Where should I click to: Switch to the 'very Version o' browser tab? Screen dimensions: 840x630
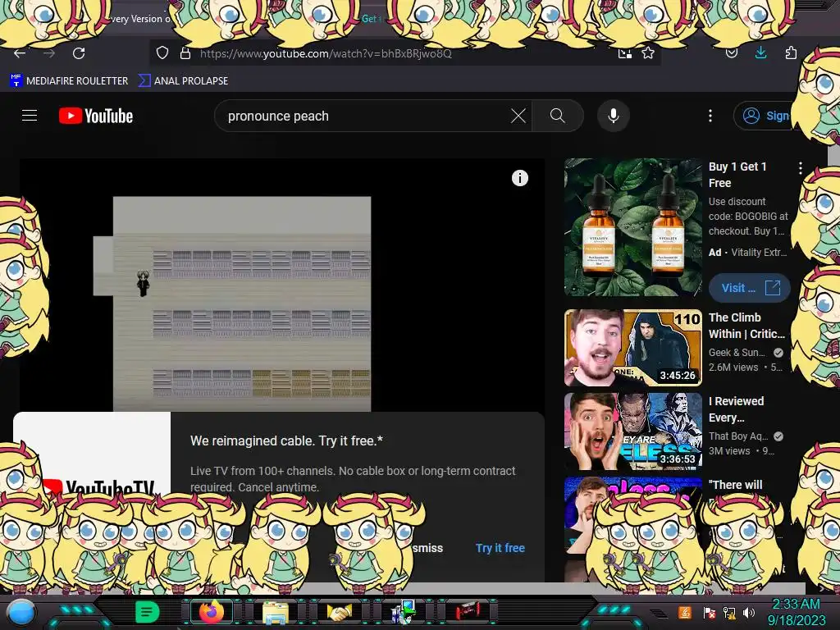[140, 19]
